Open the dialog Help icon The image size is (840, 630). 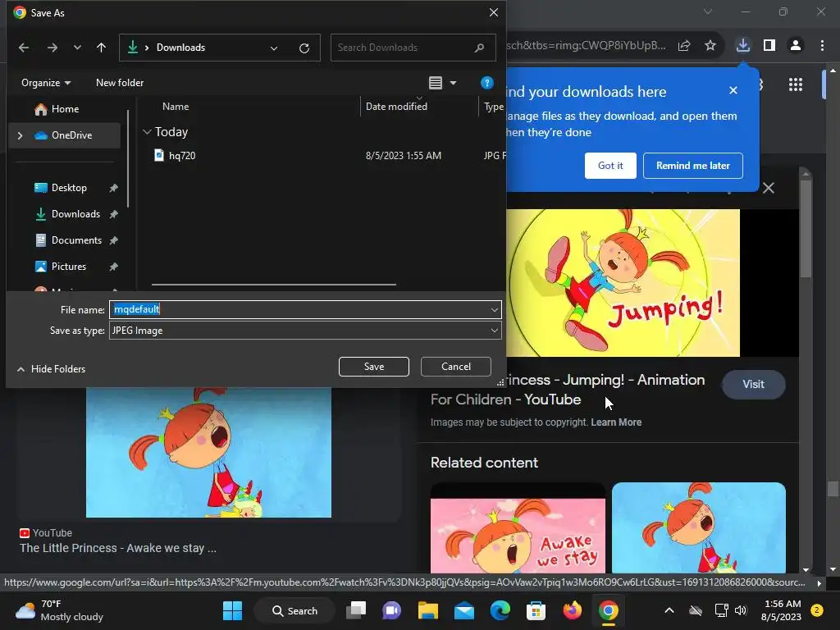pyautogui.click(x=486, y=83)
